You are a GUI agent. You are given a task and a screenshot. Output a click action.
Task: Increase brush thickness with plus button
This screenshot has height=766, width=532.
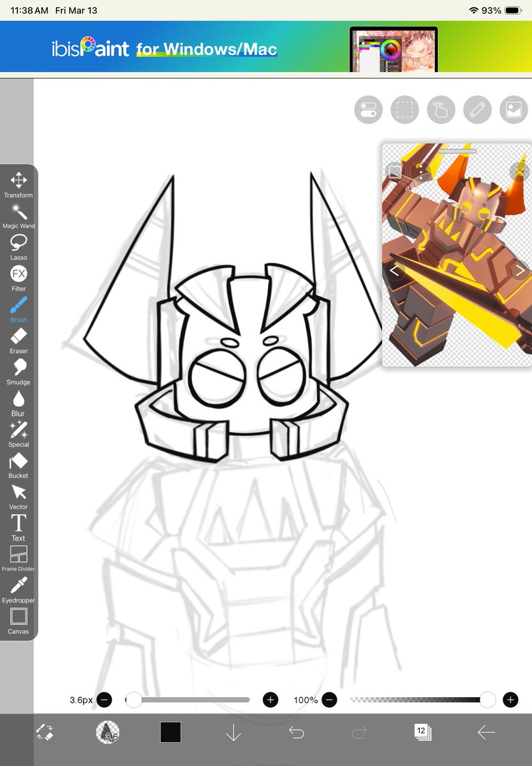coord(270,700)
